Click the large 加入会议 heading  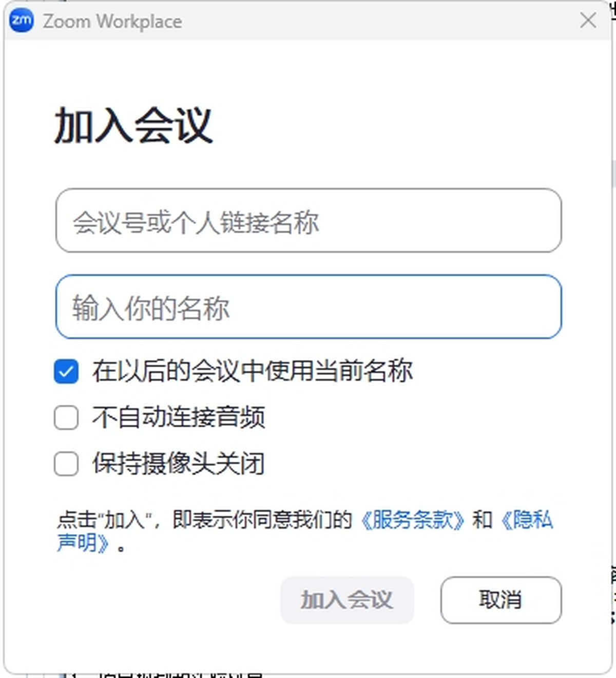click(x=133, y=125)
